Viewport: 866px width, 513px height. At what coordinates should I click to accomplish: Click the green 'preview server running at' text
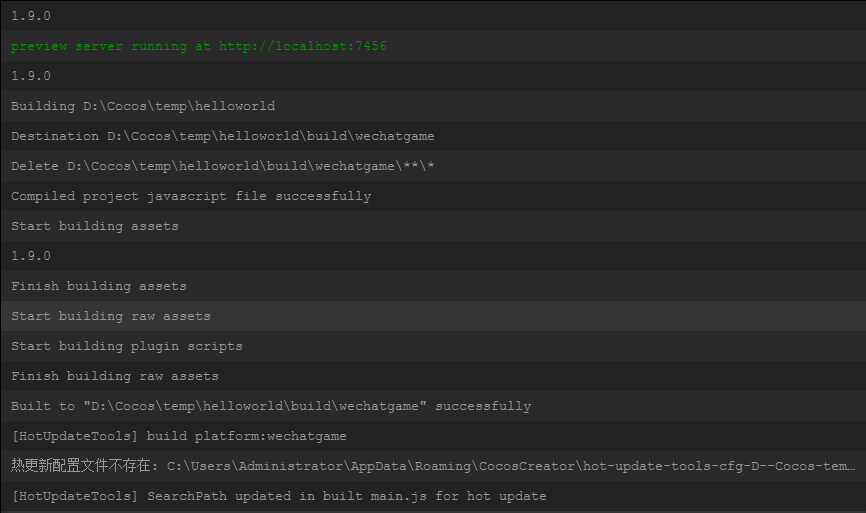click(111, 46)
